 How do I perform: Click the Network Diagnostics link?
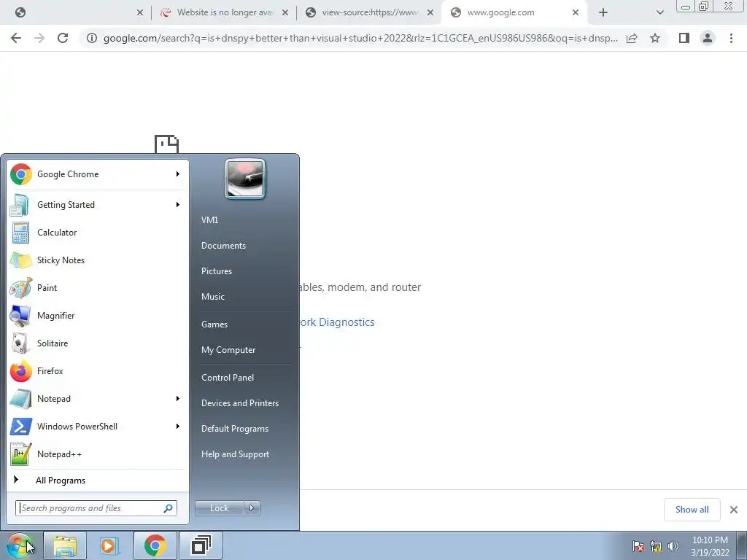[337, 322]
